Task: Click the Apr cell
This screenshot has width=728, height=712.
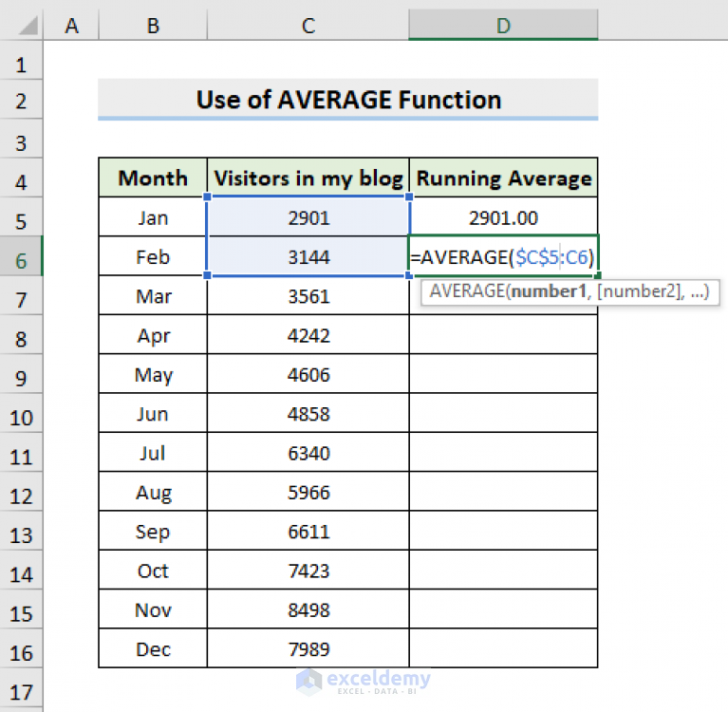Action: (153, 335)
